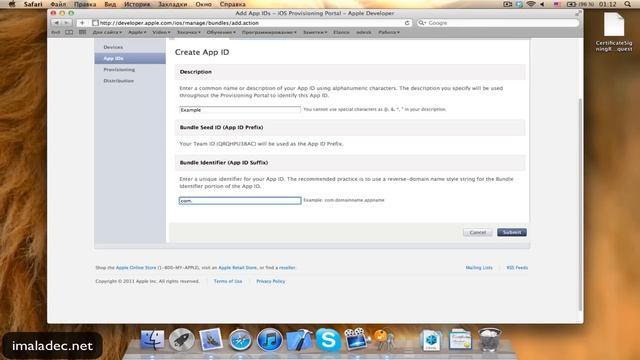Expand the Для сайта bookmarks folder
Image resolution: width=640 pixels, height=360 pixels.
click(107, 32)
